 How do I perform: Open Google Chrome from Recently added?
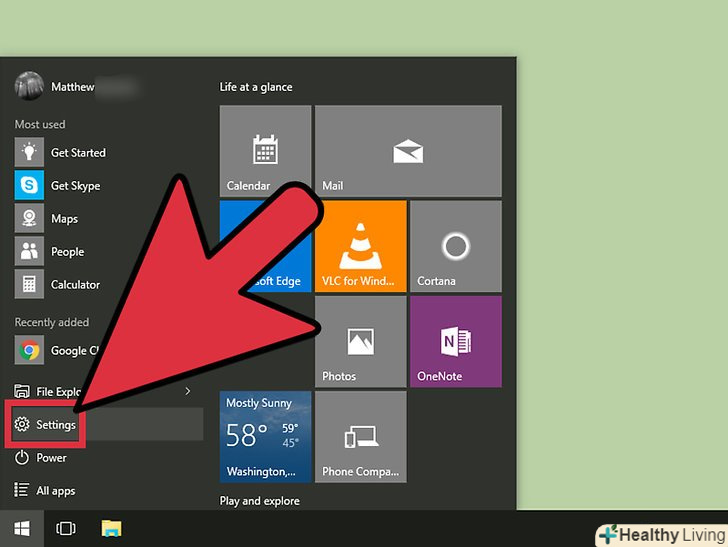click(x=29, y=350)
